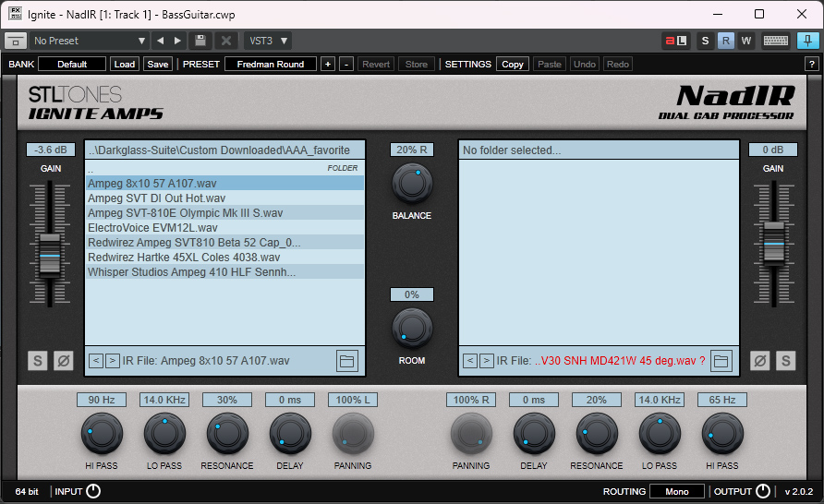The width and height of the screenshot is (824, 504).
Task: Open the virtual keyboard icon in toolbar
Action: 776,41
